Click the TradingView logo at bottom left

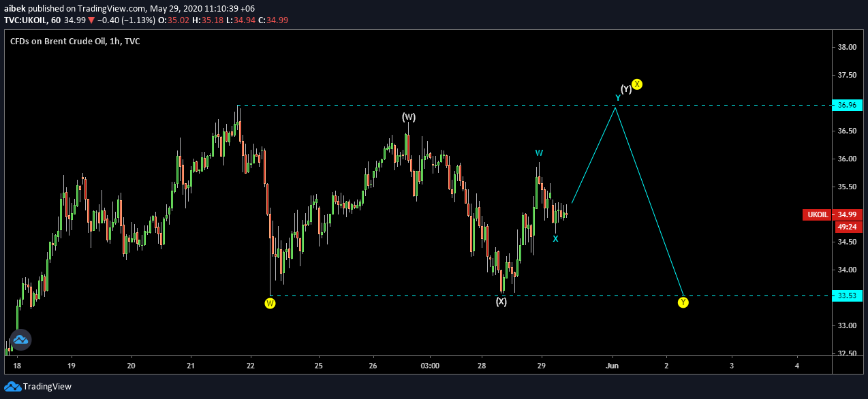[37, 386]
